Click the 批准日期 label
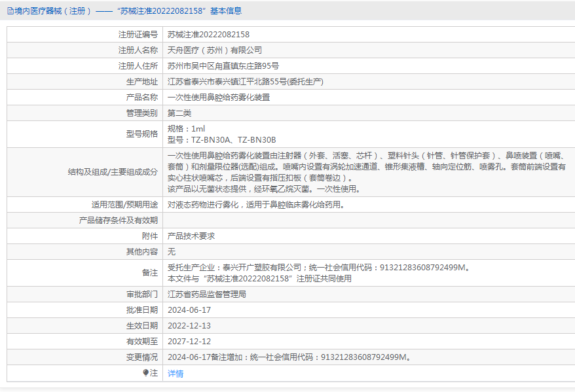 [x=142, y=310]
